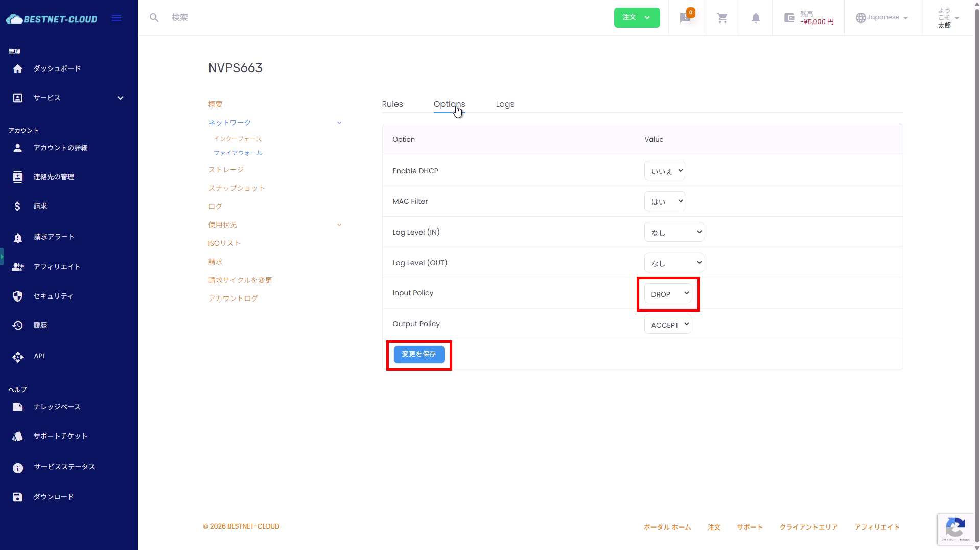The height and width of the screenshot is (550, 980).
Task: Click the 変更を保存 save button
Action: pyautogui.click(x=418, y=354)
